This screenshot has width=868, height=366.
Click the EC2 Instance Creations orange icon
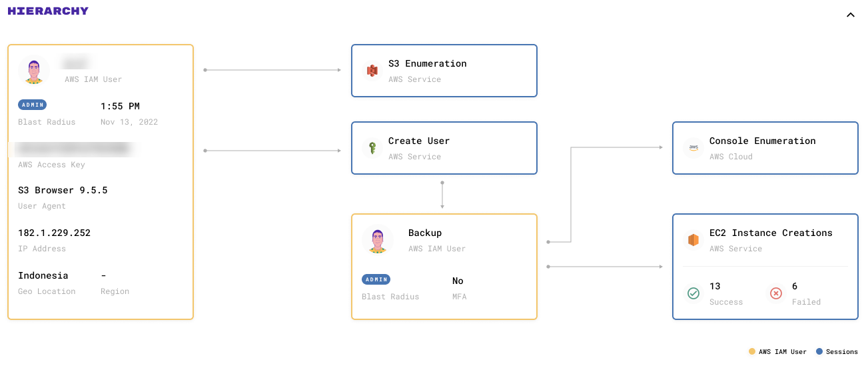(x=693, y=240)
